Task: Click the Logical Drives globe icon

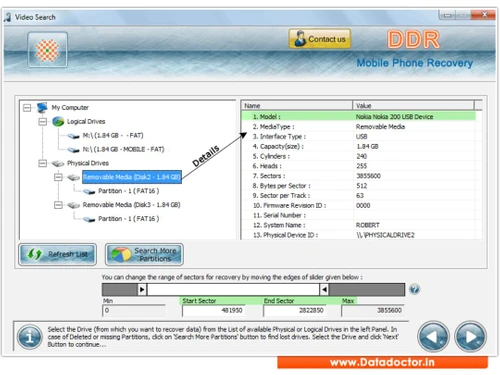Action: pos(58,121)
